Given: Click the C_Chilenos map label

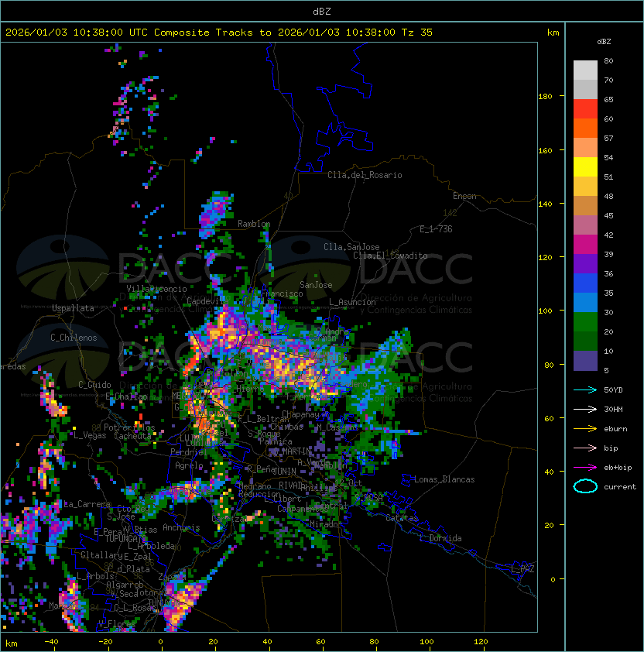Looking at the screenshot, I should (74, 338).
